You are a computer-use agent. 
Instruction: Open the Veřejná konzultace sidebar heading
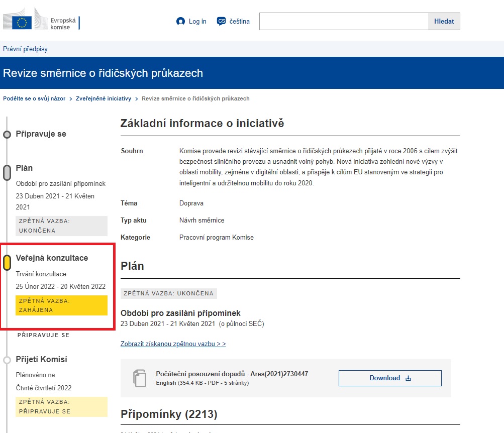point(52,258)
